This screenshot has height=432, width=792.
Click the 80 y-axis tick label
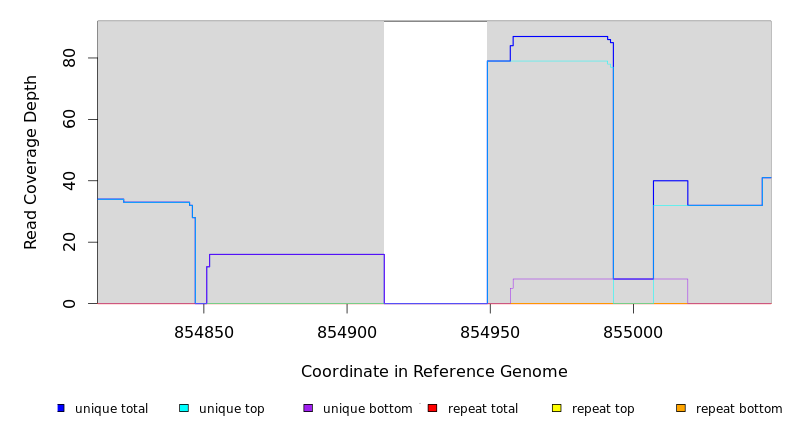[70, 58]
